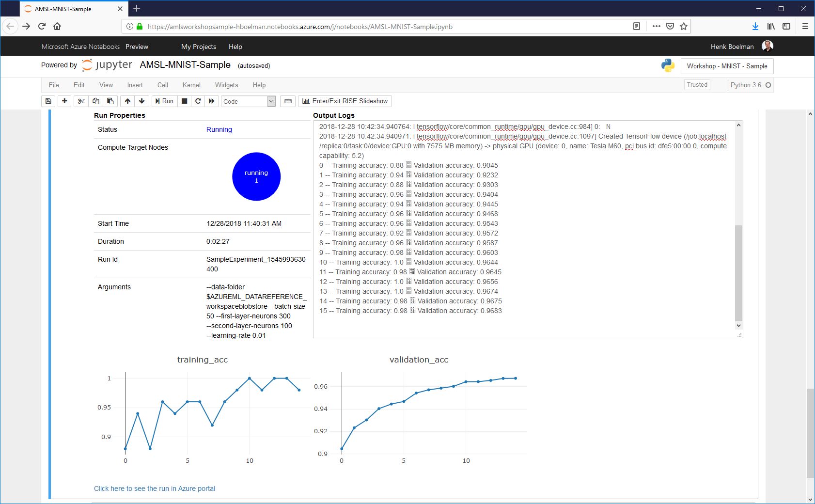Viewport: 815px width, 504px height.
Task: Go forward with browser forward arrow
Action: [26, 26]
